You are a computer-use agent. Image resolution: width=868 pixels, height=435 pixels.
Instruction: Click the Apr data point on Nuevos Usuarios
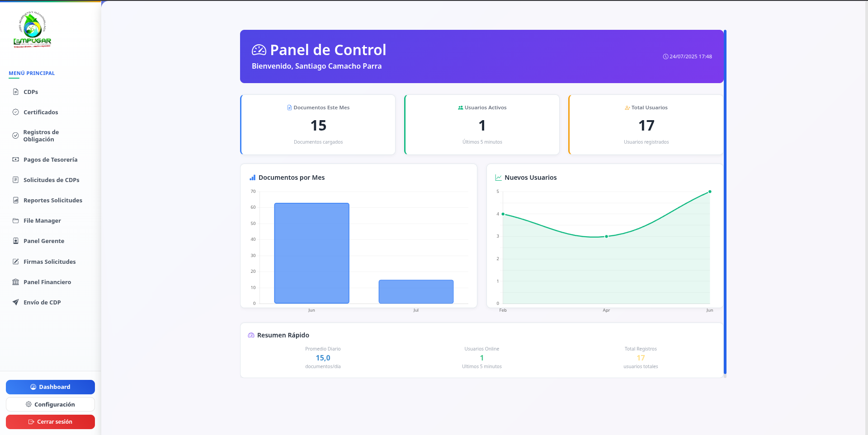[x=606, y=236]
